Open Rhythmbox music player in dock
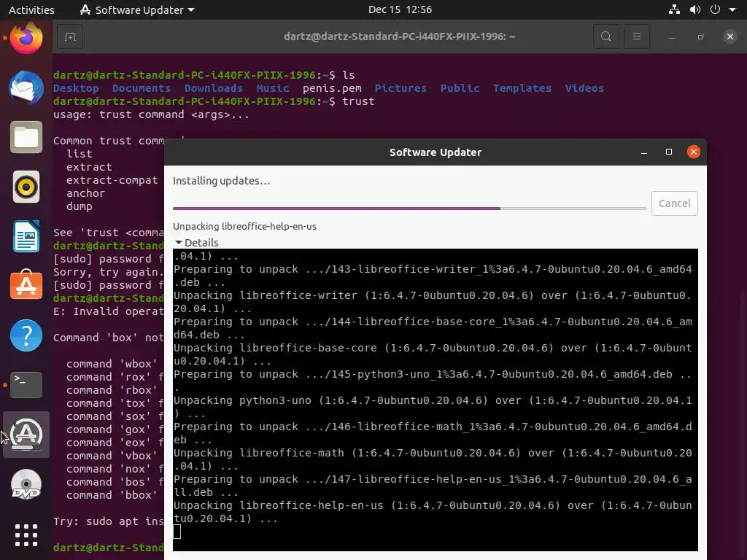The height and width of the screenshot is (560, 747). pos(26,187)
